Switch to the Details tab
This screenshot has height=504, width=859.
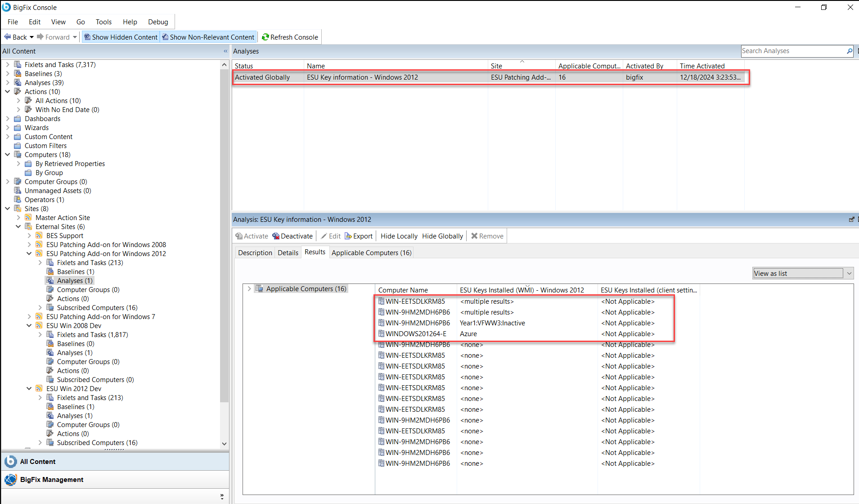[288, 253]
